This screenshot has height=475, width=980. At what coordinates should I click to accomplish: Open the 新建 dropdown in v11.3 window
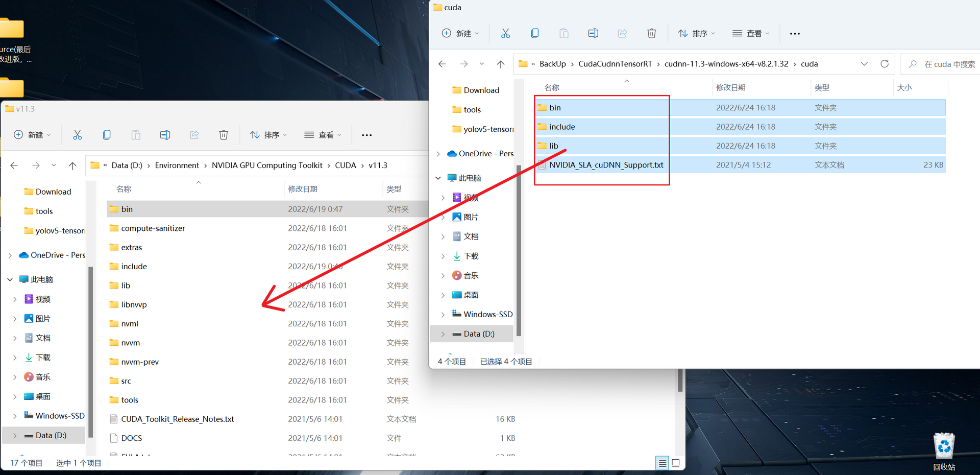pos(32,135)
